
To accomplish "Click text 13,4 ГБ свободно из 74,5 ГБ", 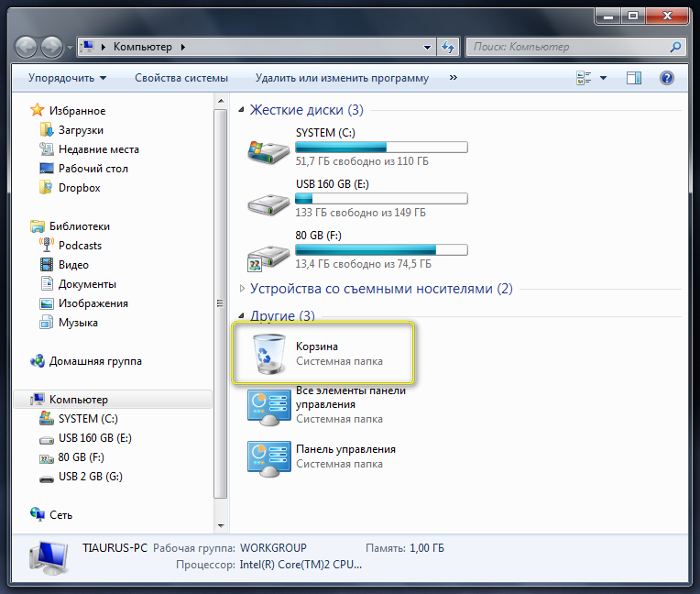I will coord(363,264).
